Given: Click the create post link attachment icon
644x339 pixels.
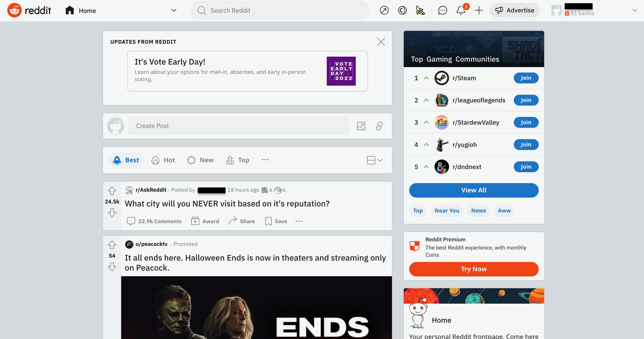Looking at the screenshot, I should 379,125.
